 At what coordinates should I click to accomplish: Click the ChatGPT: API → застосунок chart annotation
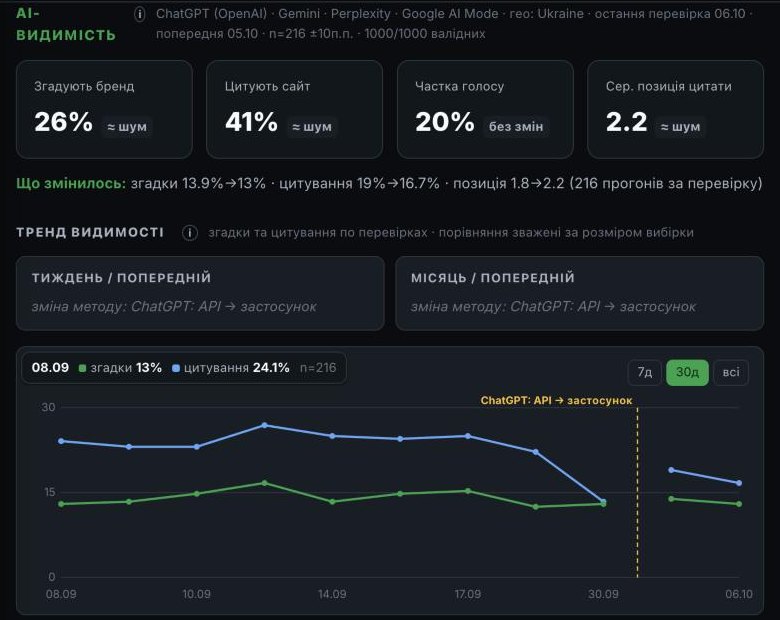coord(556,401)
